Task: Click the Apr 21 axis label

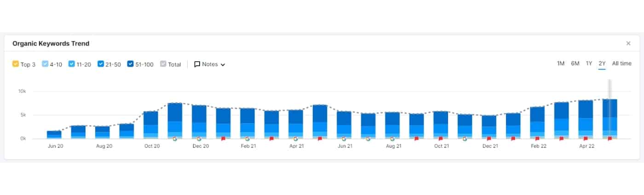Action: coord(297,146)
